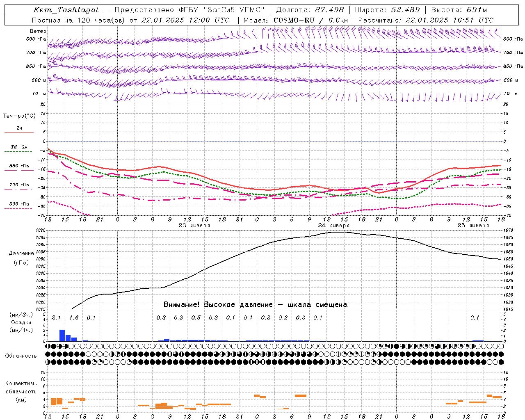Click the 700 гПа temperature legend entry

pyautogui.click(x=19, y=185)
